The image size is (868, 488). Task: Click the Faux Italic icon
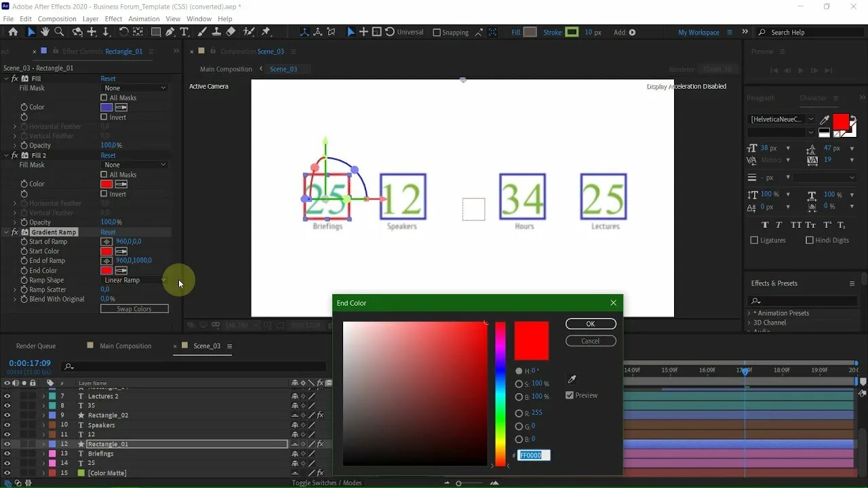tap(780, 225)
